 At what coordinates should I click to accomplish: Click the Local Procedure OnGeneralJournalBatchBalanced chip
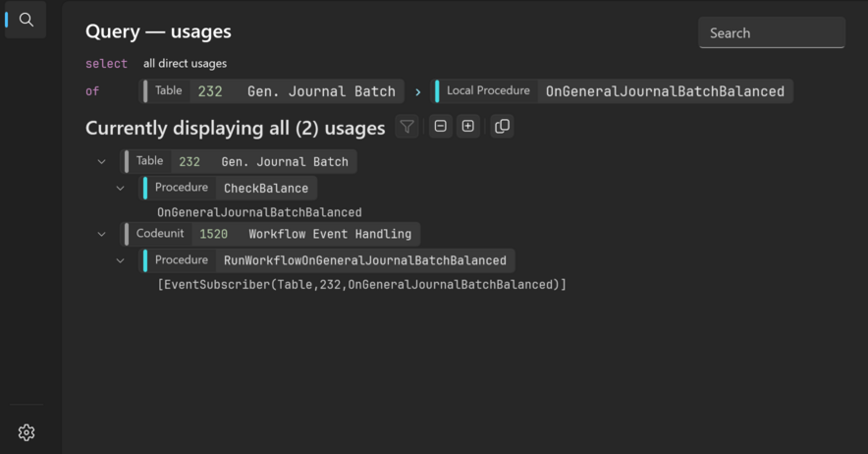[x=612, y=91]
